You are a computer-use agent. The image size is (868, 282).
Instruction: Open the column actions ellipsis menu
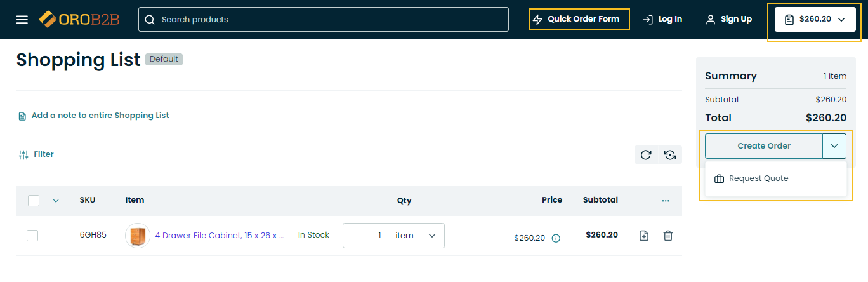666,201
